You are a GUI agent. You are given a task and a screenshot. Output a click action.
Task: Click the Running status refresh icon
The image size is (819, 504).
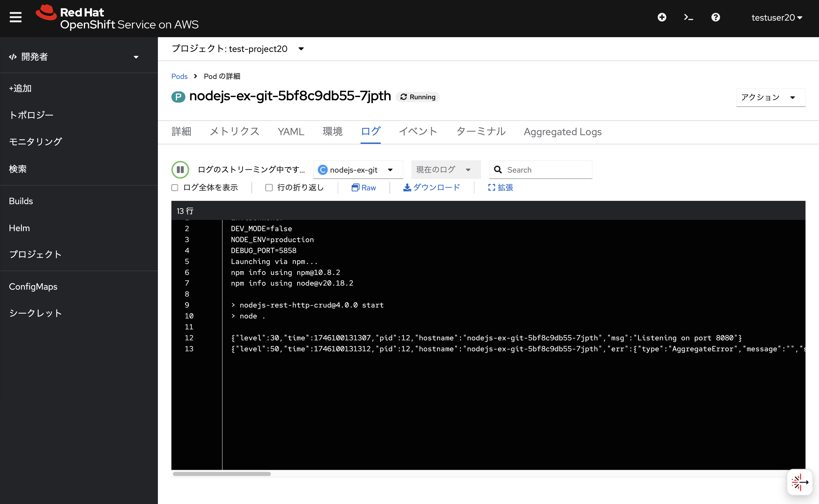[403, 97]
